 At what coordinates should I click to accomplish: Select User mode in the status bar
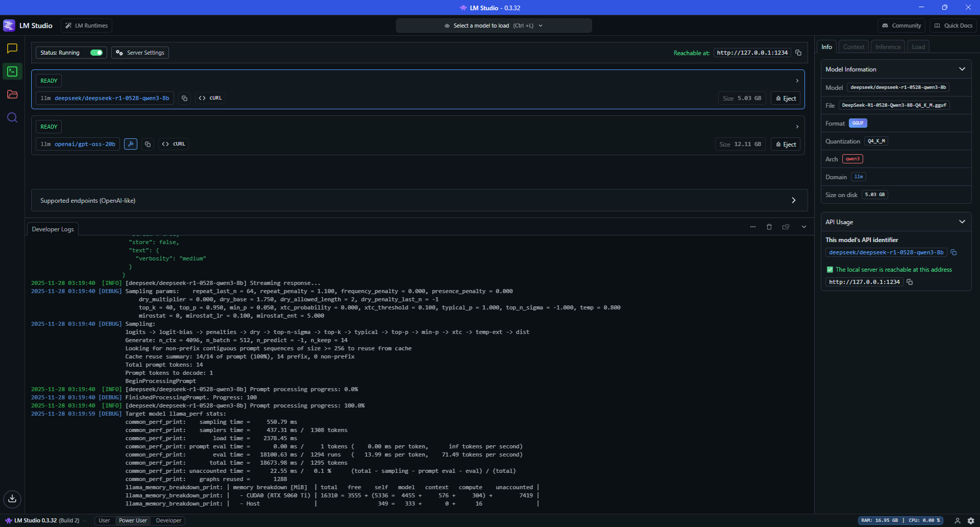(x=104, y=521)
